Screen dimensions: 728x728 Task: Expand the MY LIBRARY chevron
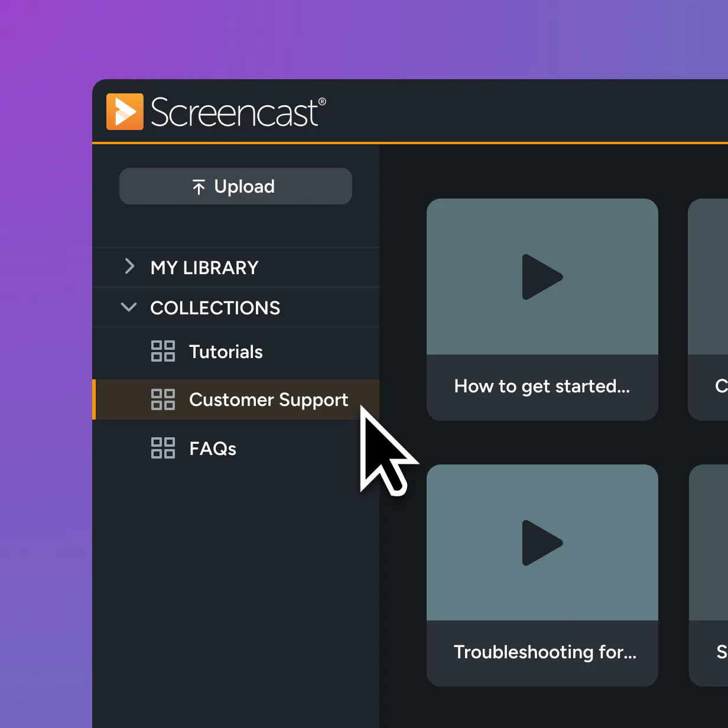[x=129, y=266]
